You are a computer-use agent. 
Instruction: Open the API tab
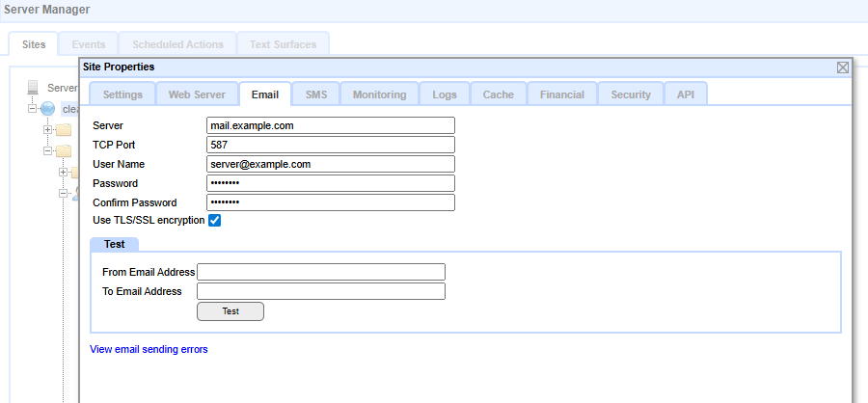pyautogui.click(x=685, y=94)
